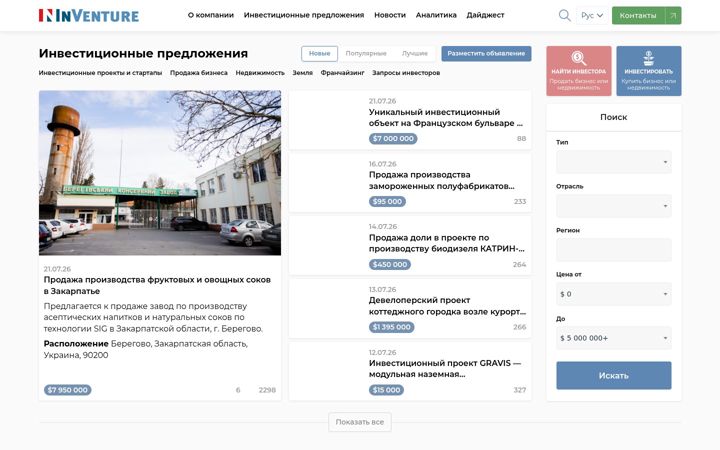Click the Найти инвестора magnifier icon
This screenshot has height=450, width=720.
pos(579,58)
